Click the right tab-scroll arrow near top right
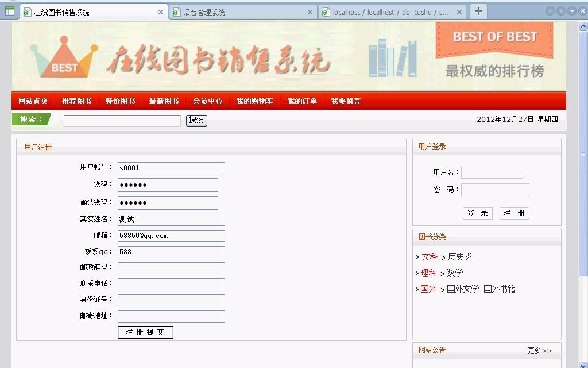Image resolution: width=588 pixels, height=368 pixels. point(560,10)
